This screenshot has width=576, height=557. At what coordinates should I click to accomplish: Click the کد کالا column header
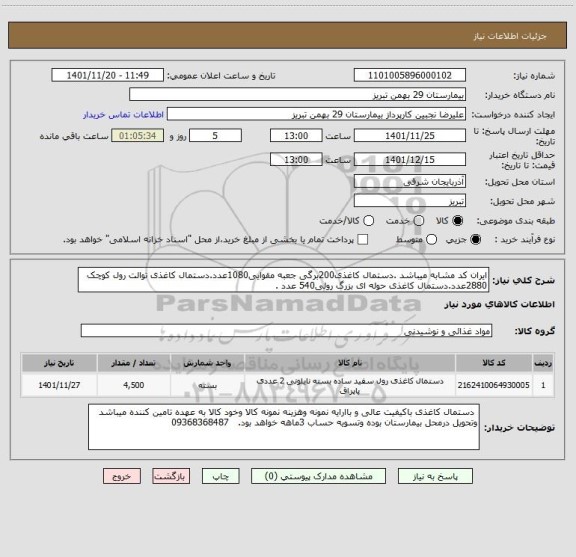pos(494,363)
